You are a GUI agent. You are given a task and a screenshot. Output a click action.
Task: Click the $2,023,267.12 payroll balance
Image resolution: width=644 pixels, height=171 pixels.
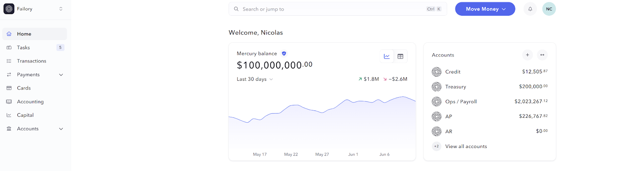[x=531, y=101]
